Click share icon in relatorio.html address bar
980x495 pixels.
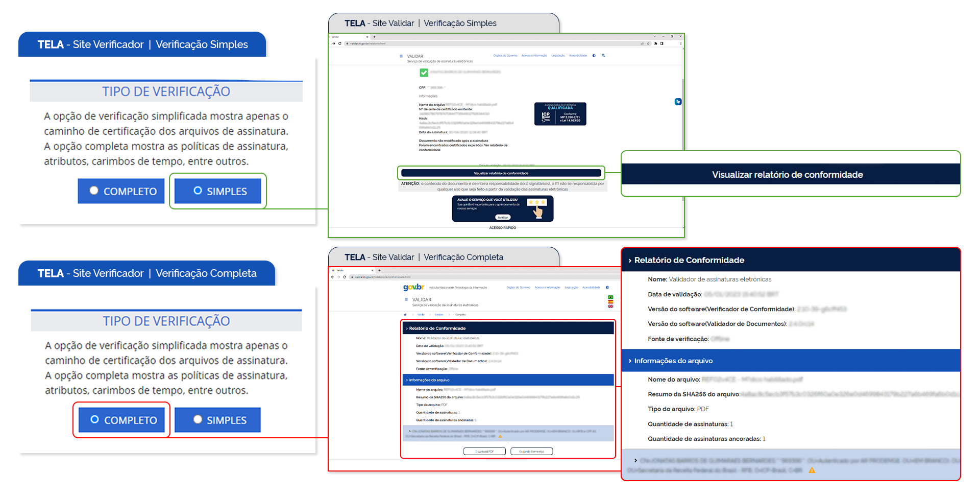click(x=642, y=43)
